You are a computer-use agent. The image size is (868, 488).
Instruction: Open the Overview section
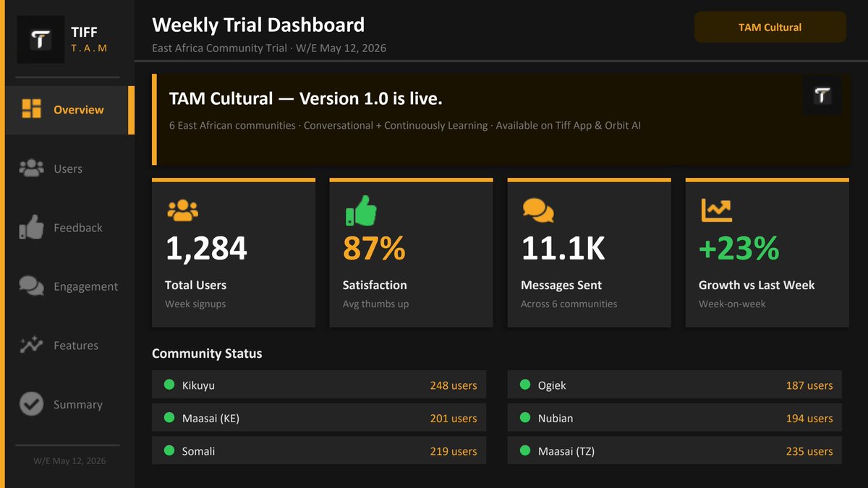[69, 110]
